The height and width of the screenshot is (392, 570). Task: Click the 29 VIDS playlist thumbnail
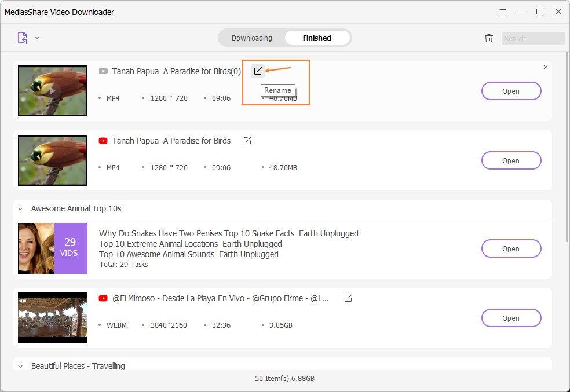(53, 248)
